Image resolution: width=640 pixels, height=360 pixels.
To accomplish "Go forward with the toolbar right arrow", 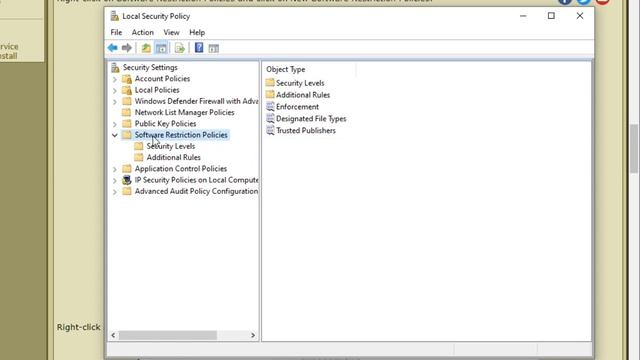I will coord(127,48).
